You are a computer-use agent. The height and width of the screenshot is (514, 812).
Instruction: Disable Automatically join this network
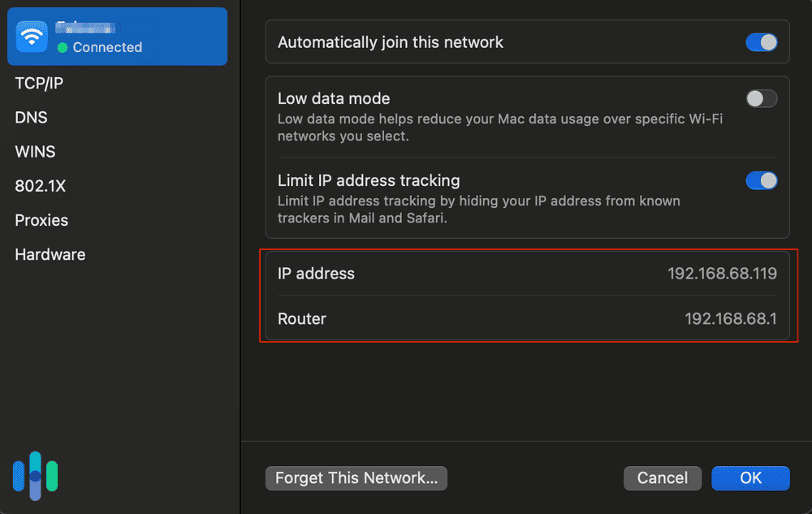coord(762,41)
